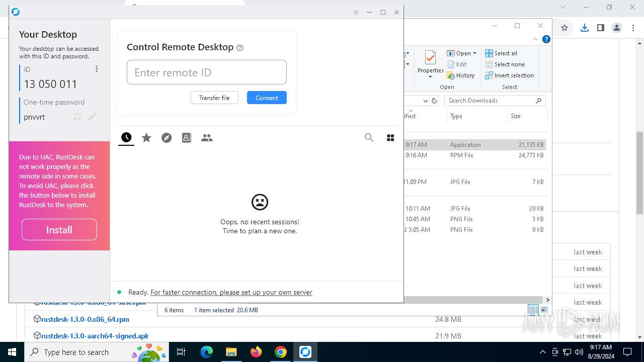Viewport: 644px width, 362px height.
Task: Open the Accessible devices group tab
Action: [x=207, y=137]
